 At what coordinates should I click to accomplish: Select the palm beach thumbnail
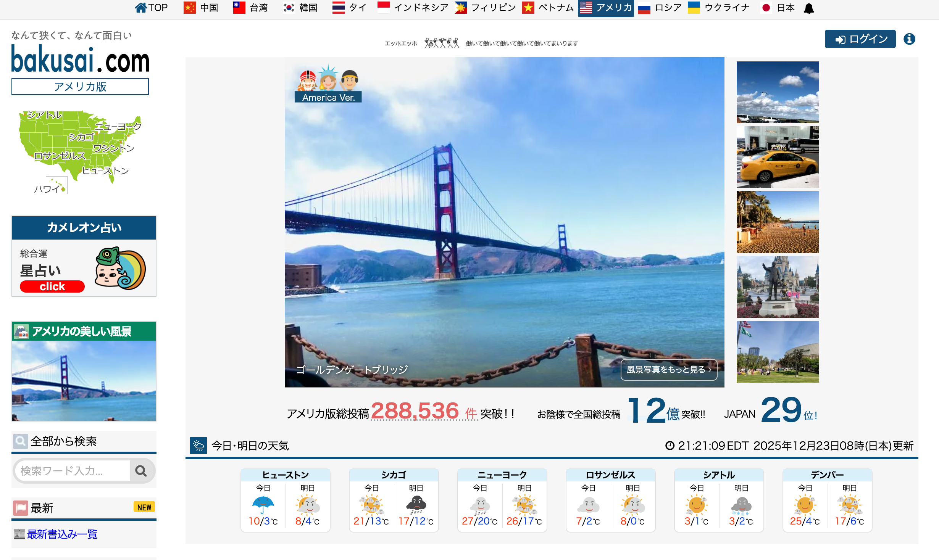778,222
